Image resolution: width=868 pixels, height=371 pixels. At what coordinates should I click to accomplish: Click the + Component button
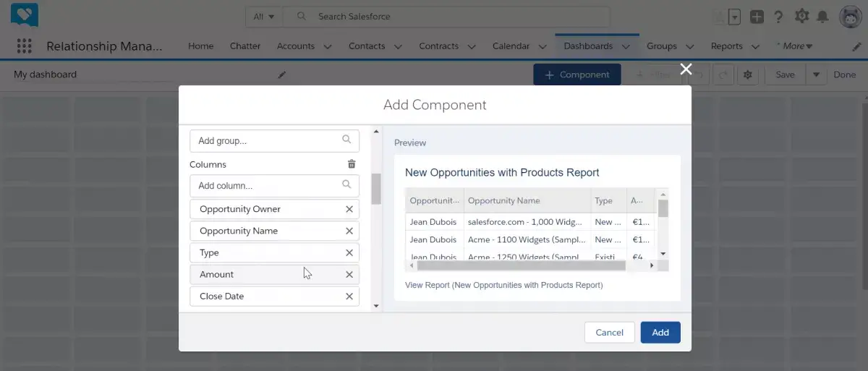(576, 74)
